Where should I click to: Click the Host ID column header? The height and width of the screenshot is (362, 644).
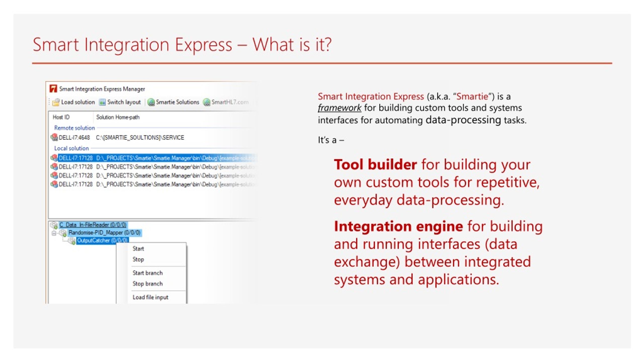(x=61, y=117)
